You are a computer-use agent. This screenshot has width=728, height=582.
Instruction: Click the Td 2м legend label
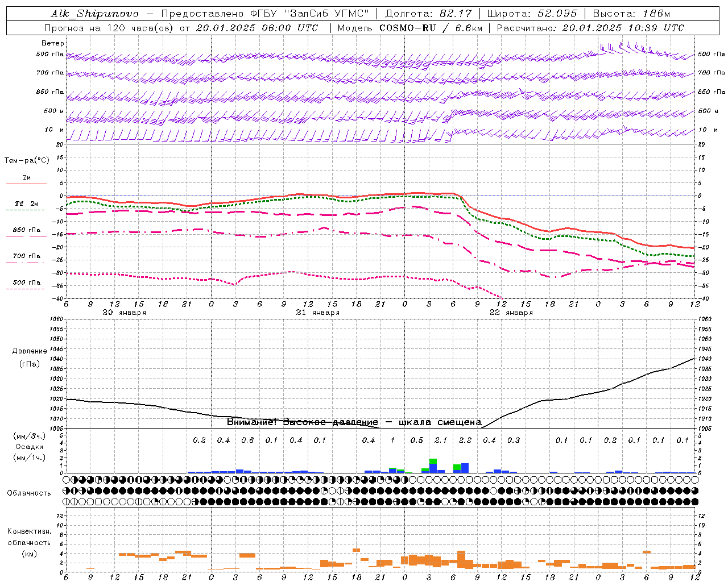point(27,203)
